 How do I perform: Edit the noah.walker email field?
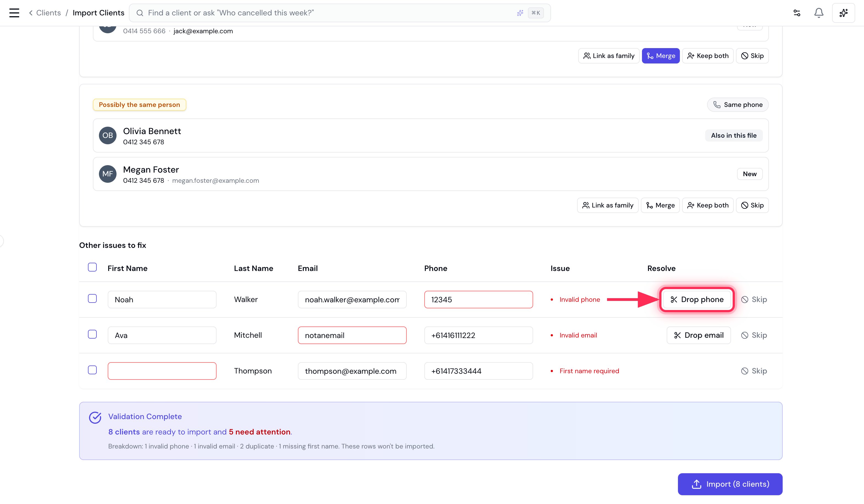click(x=352, y=300)
